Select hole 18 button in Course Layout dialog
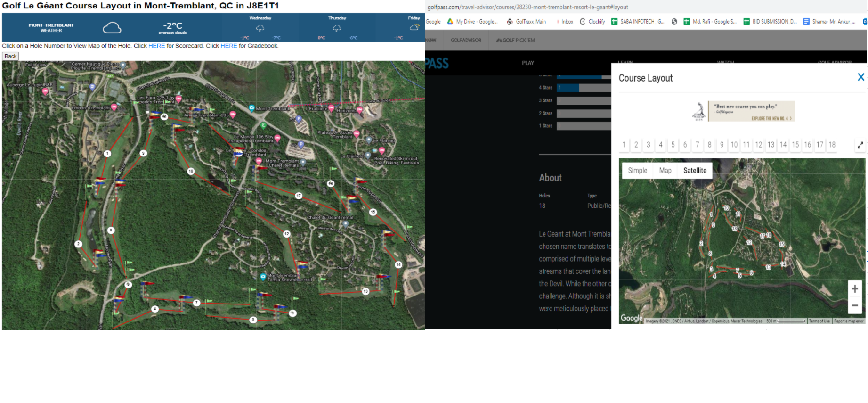Viewport: 868px width, 403px height. pyautogui.click(x=832, y=145)
